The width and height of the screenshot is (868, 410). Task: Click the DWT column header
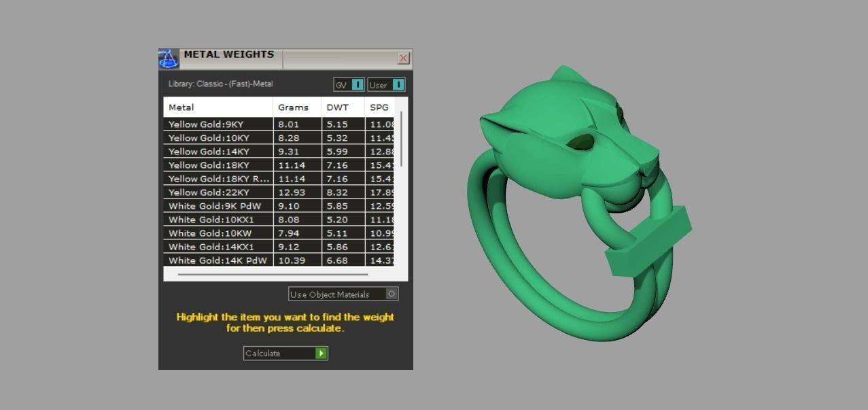click(343, 107)
